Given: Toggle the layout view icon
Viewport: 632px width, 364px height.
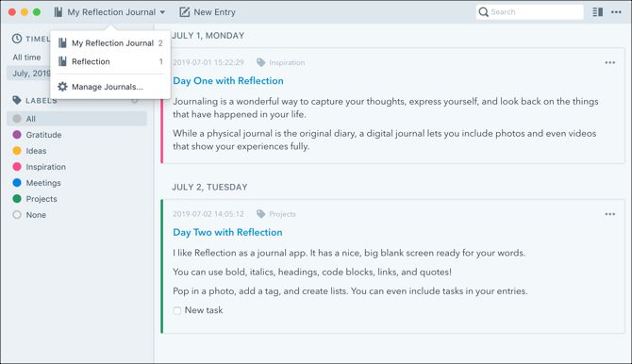Looking at the screenshot, I should click(x=598, y=12).
